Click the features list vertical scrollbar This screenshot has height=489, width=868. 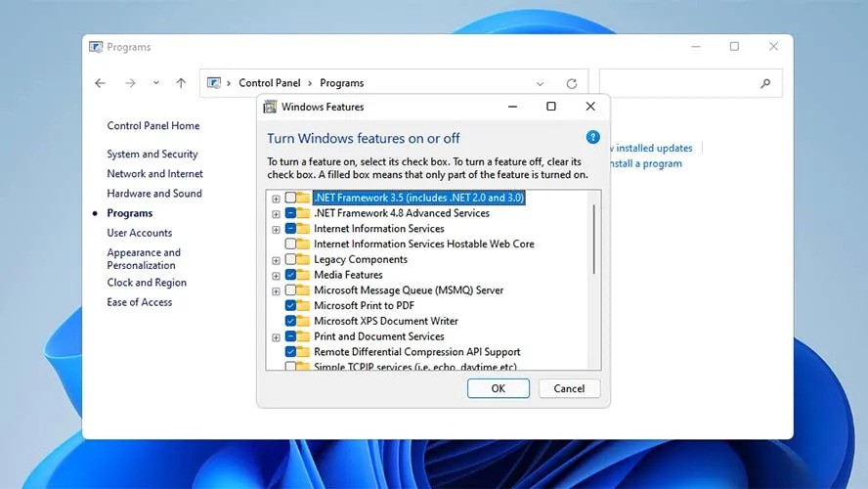pos(594,235)
